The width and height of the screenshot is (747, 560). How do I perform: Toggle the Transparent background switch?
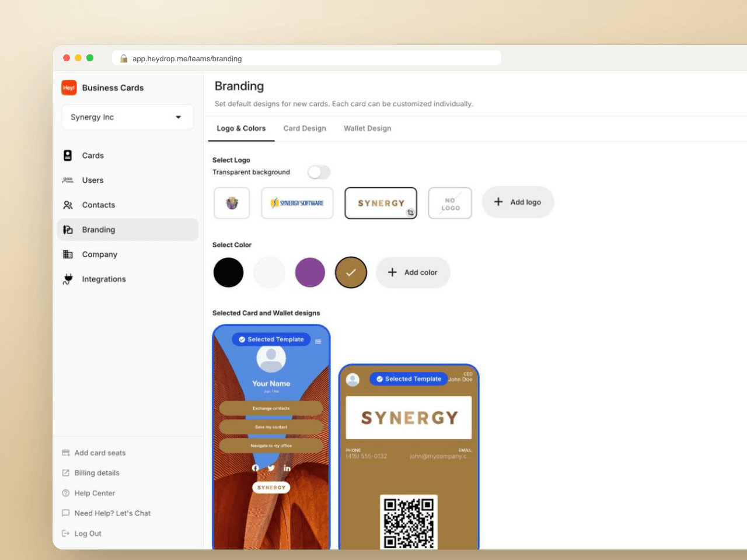click(319, 172)
